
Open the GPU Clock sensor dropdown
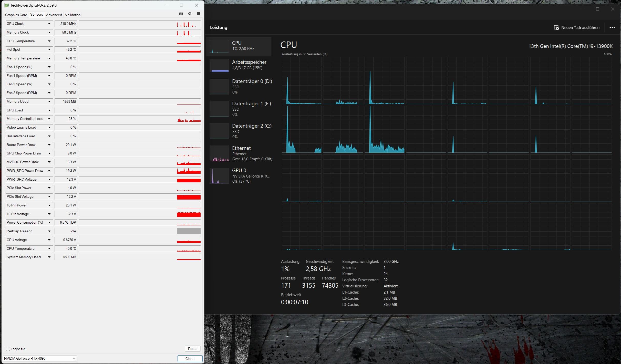tap(49, 24)
